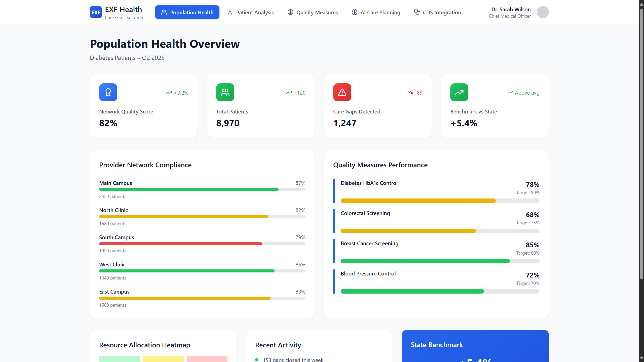Viewport: 644px width, 362px height.
Task: Click the green heatmap cell
Action: tap(120, 359)
